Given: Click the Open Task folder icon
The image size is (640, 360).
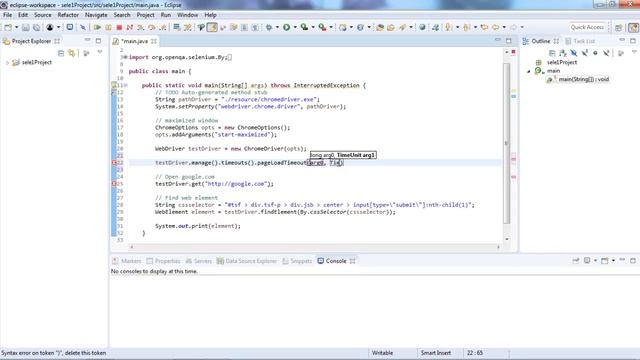Looking at the screenshot, I should (x=391, y=27).
